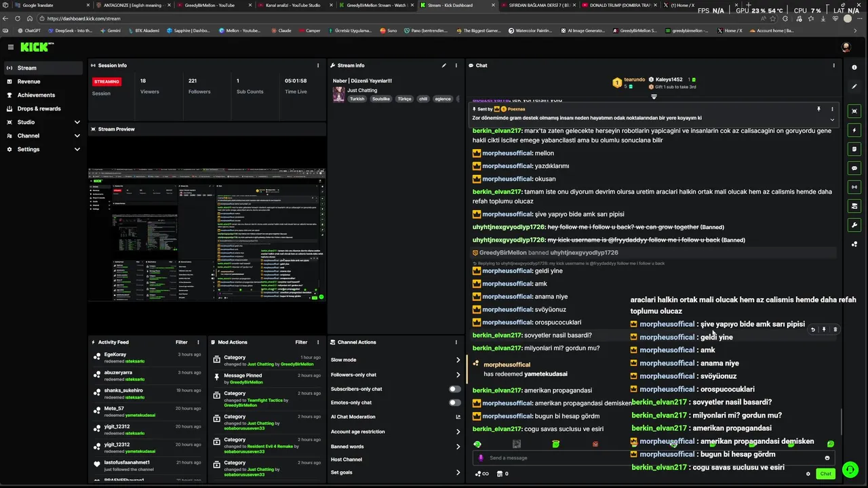The height and width of the screenshot is (488, 868).
Task: Open ChatGPT bookmark in bookmarks bar
Action: click(29, 30)
